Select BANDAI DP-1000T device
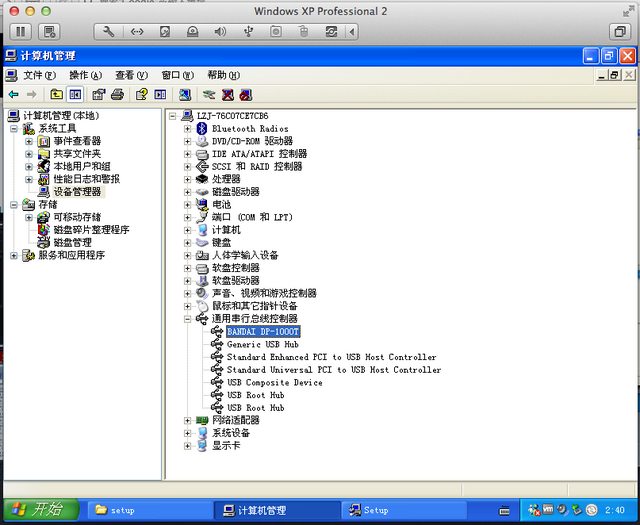Viewport: 640px width, 525px height. tap(262, 331)
